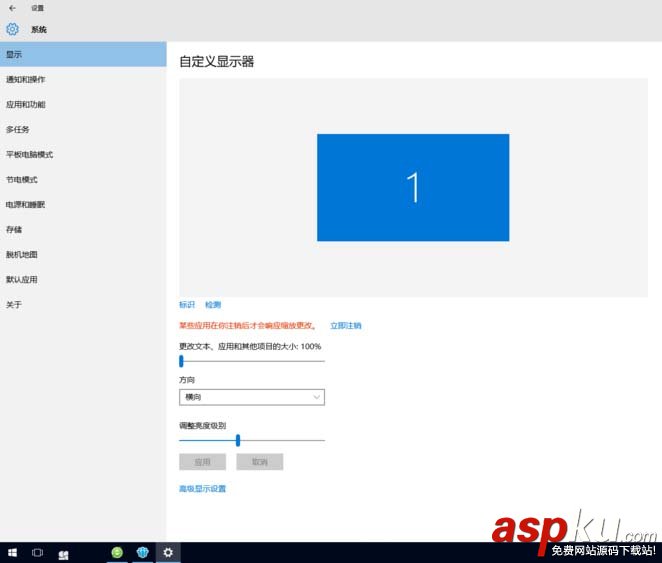Open the 方向 orientation dropdown showing 横向
This screenshot has width=662, height=563.
(x=252, y=397)
